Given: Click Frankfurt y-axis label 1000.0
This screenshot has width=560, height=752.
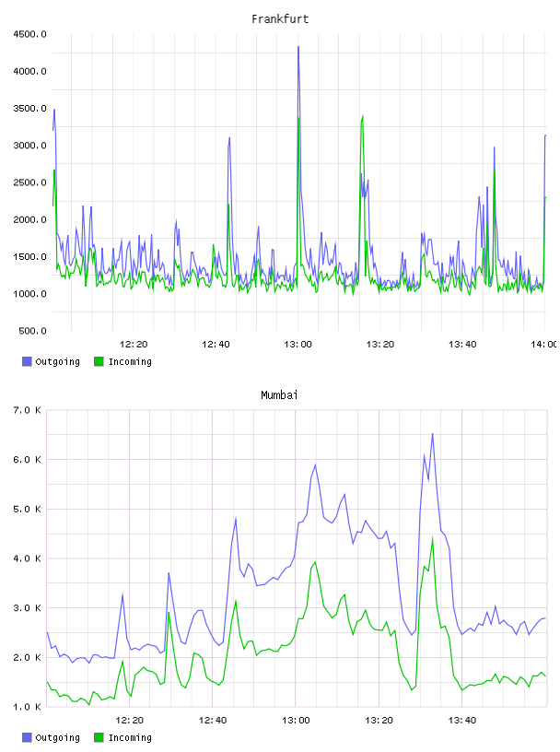Looking at the screenshot, I should coord(29,294).
